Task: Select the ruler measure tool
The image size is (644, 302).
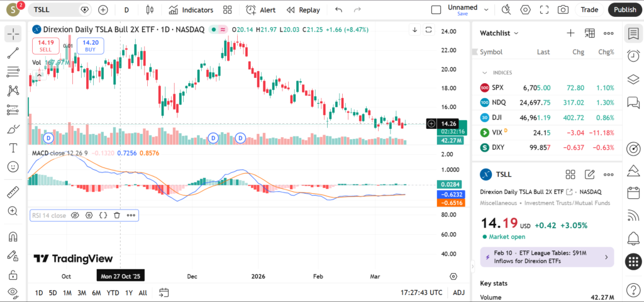Action: (13, 192)
